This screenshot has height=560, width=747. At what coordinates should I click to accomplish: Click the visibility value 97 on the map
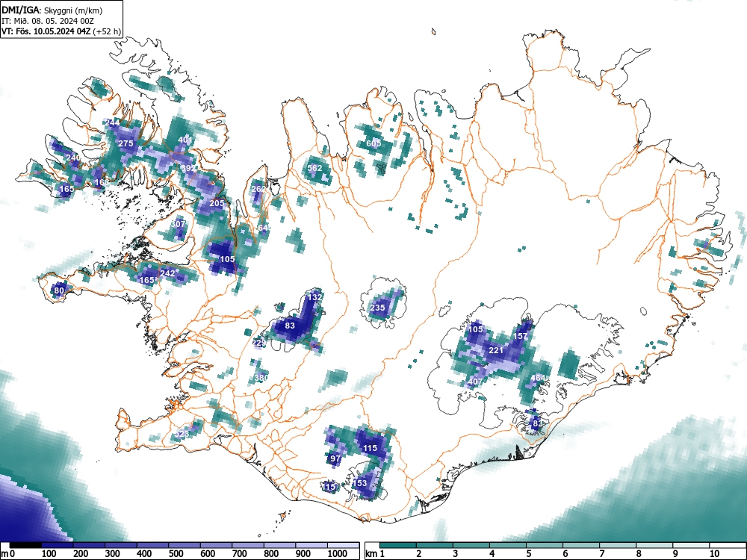[x=335, y=458]
